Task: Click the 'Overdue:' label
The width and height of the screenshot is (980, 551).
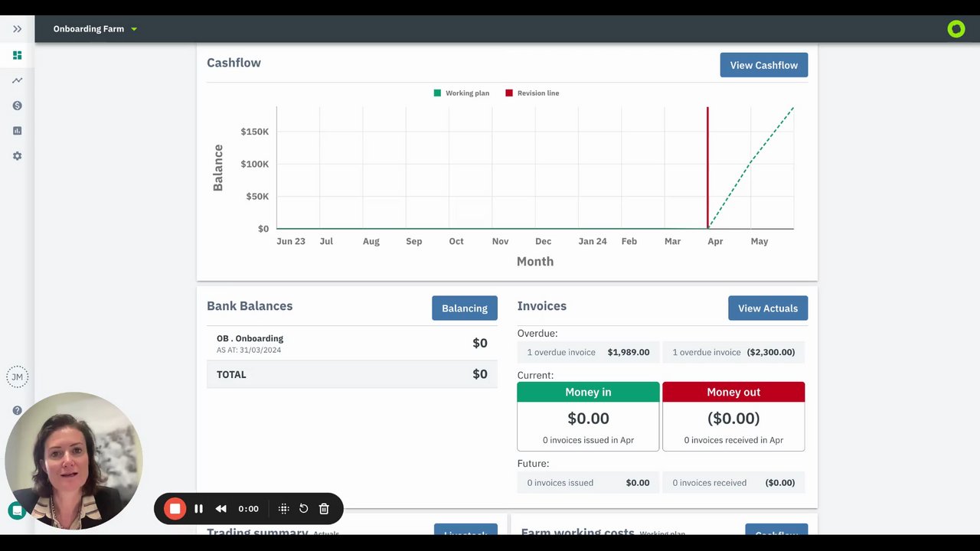Action: click(x=537, y=334)
